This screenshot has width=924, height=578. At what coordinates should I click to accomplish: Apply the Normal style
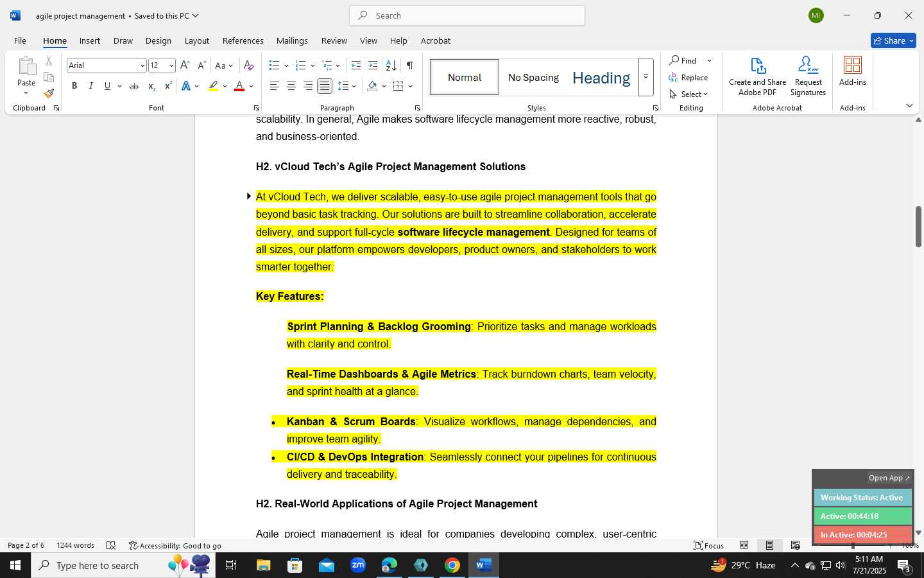pyautogui.click(x=465, y=77)
